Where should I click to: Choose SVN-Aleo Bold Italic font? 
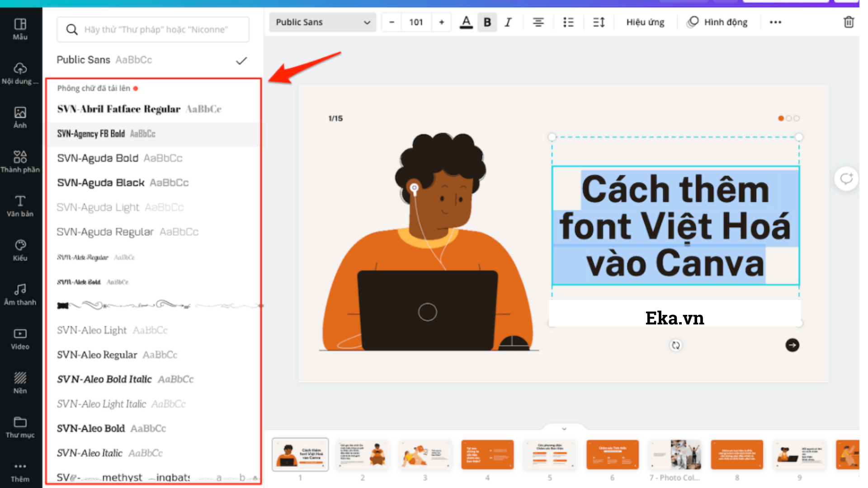tap(154, 380)
